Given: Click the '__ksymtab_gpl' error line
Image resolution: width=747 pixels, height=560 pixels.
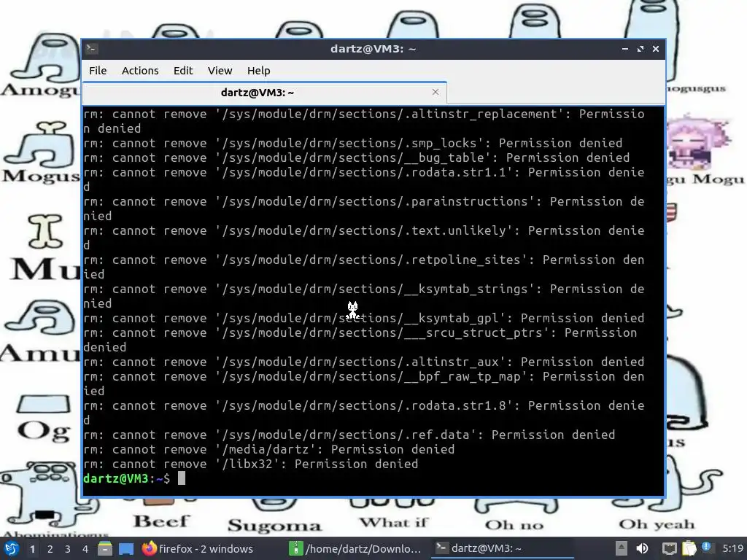Looking at the screenshot, I should (x=364, y=318).
